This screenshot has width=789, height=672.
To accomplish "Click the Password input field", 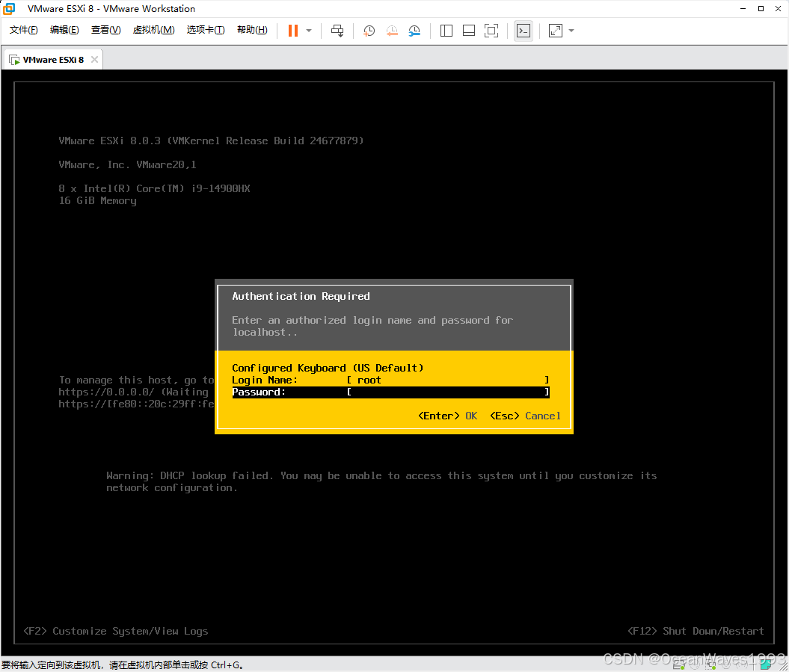I will 390,392.
